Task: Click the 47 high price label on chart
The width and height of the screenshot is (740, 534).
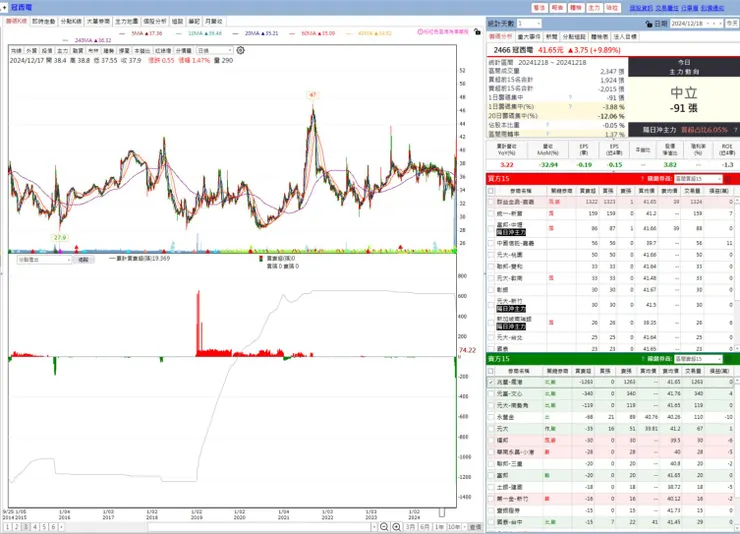Action: coord(312,95)
